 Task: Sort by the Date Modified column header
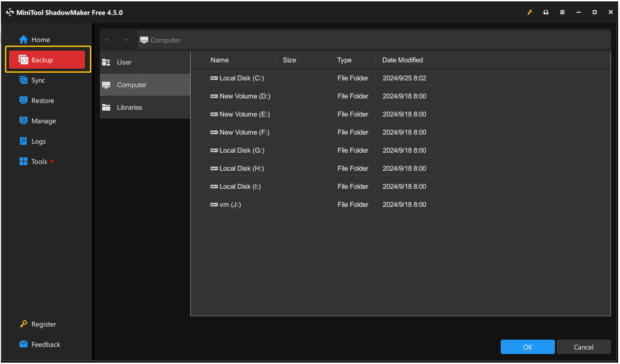[x=403, y=60]
